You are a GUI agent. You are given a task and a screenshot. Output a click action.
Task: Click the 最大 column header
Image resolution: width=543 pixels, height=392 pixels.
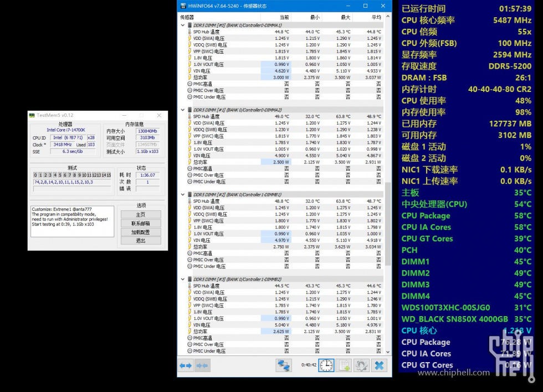coord(337,17)
